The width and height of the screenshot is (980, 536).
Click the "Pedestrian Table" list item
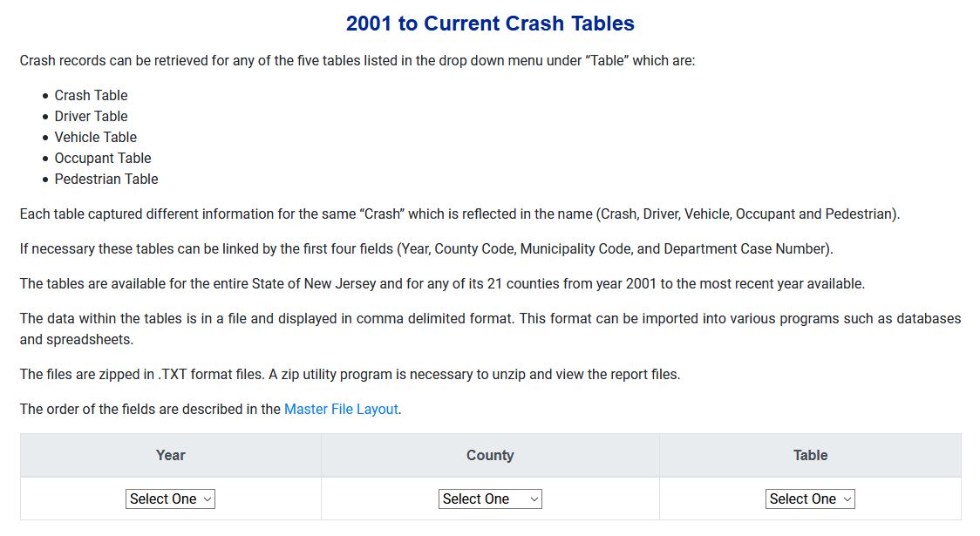pos(106,179)
